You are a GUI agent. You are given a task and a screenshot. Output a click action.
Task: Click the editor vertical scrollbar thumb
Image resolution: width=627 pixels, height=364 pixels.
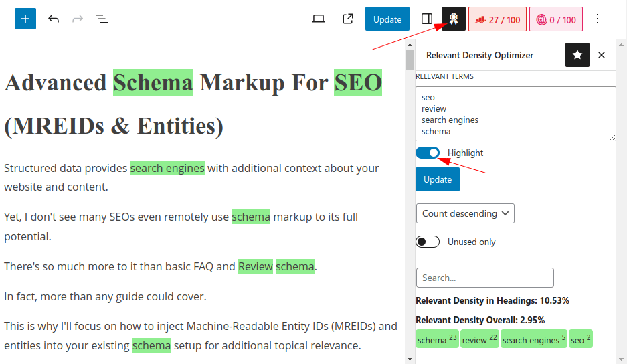(x=410, y=60)
